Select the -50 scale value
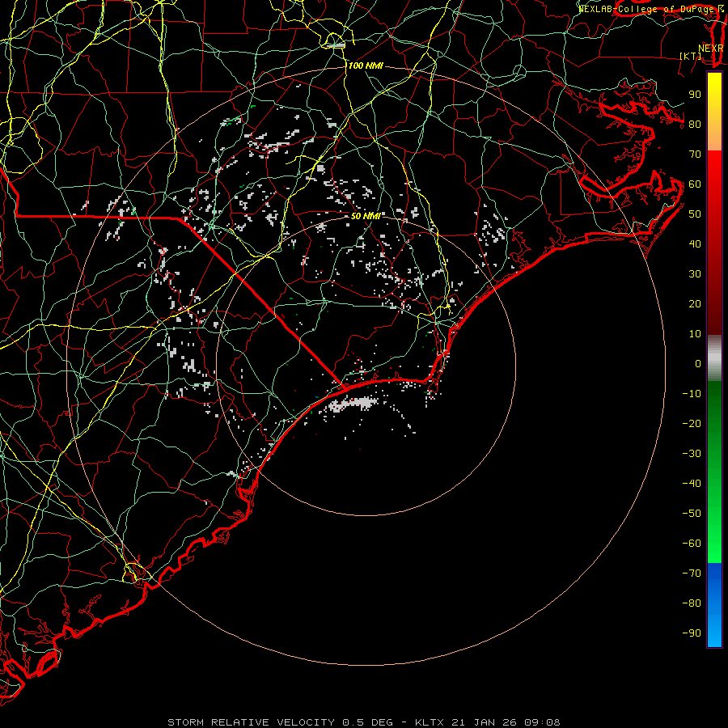Image resolution: width=728 pixels, height=728 pixels. tap(692, 514)
